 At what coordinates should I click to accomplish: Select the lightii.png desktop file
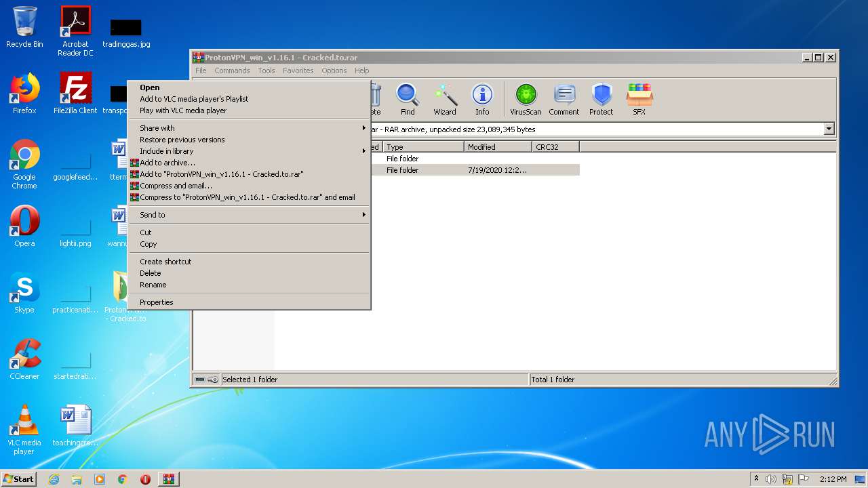click(x=75, y=230)
